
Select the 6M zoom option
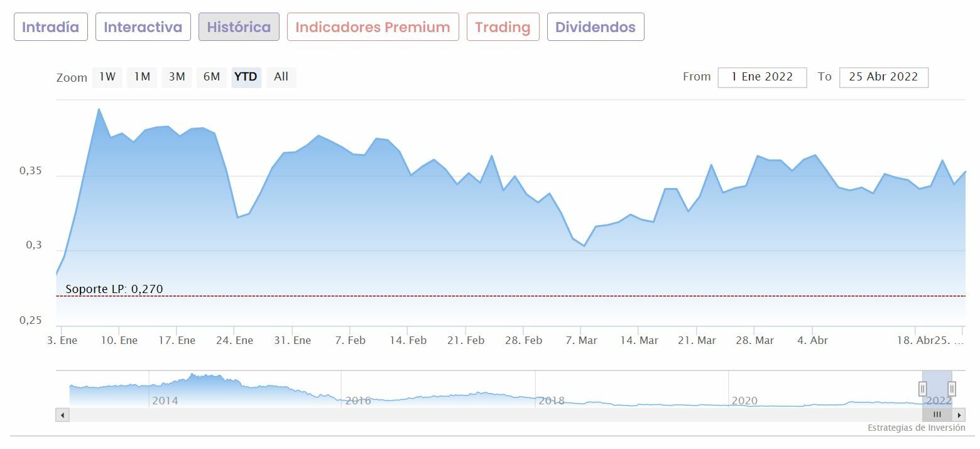pyautogui.click(x=212, y=77)
